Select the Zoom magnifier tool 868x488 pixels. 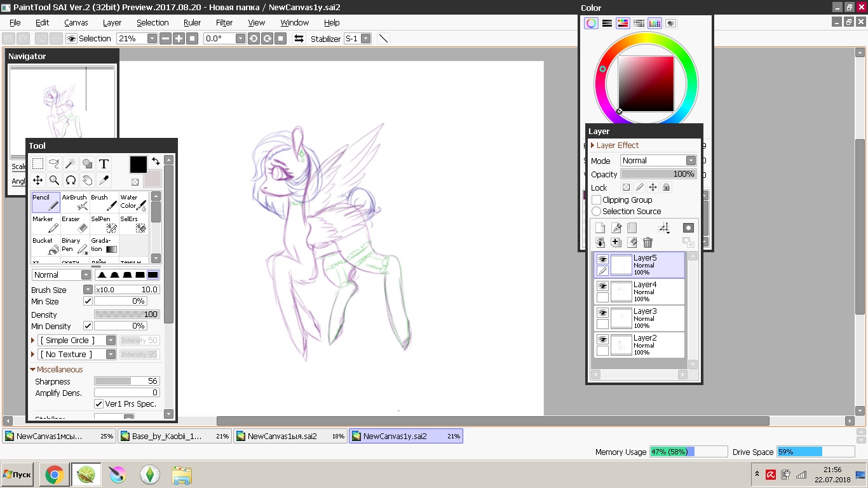(x=54, y=180)
